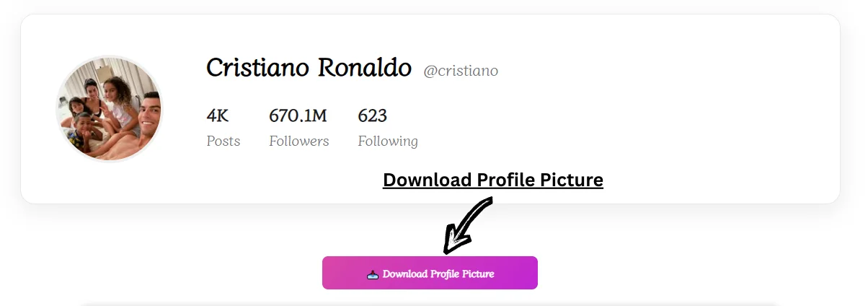This screenshot has width=868, height=306.
Task: Click the 623 following count
Action: pos(373,115)
